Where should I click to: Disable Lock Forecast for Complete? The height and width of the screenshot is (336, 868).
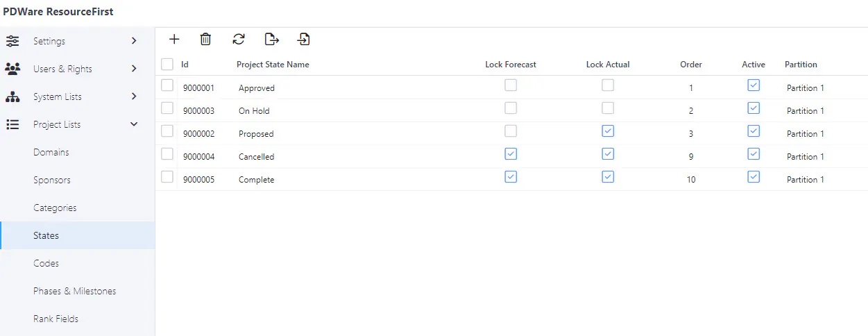(x=511, y=177)
